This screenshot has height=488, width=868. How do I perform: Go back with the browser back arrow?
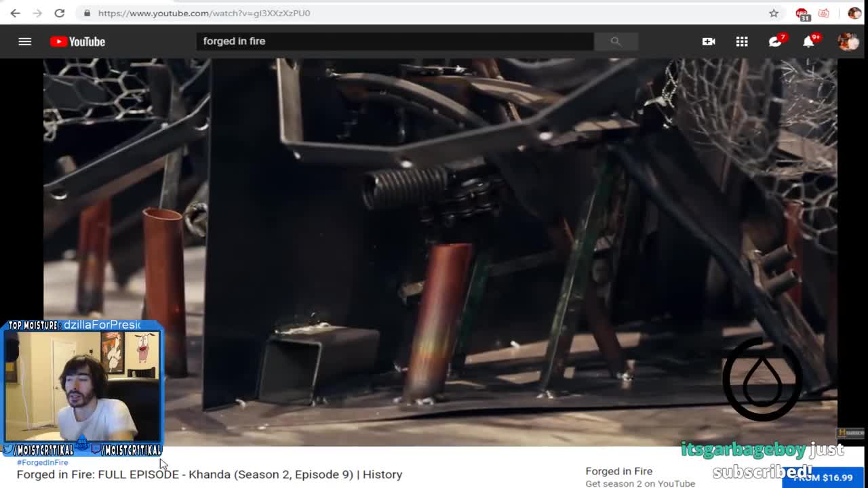click(15, 13)
